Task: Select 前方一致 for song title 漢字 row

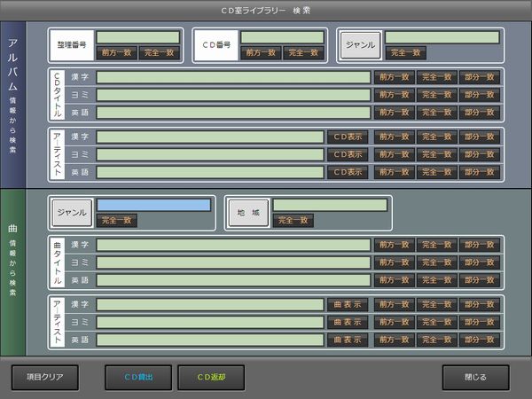Action: pos(395,245)
